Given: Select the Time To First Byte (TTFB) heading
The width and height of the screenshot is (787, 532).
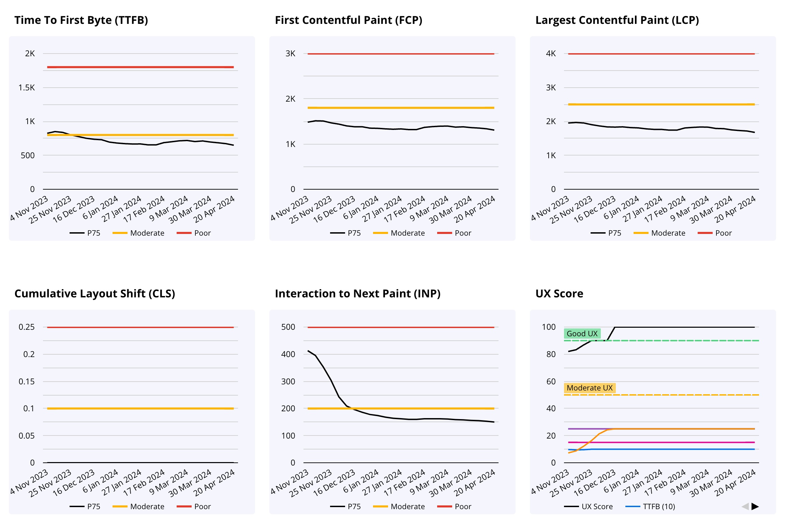Looking at the screenshot, I should tap(81, 20).
